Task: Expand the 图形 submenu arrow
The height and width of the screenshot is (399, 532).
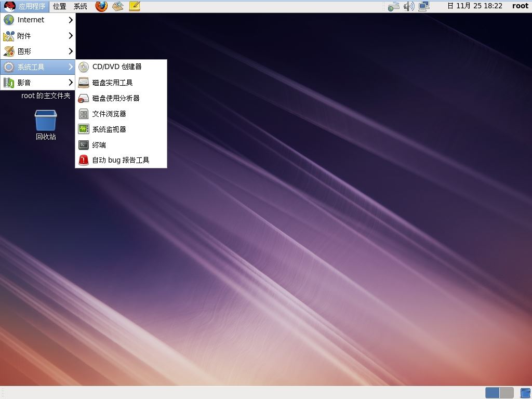Action: pyautogui.click(x=71, y=51)
